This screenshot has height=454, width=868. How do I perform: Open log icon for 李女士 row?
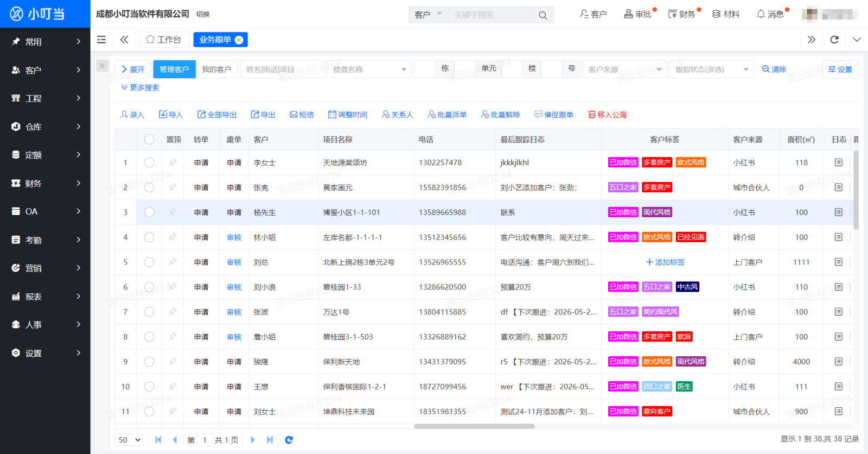click(x=839, y=162)
